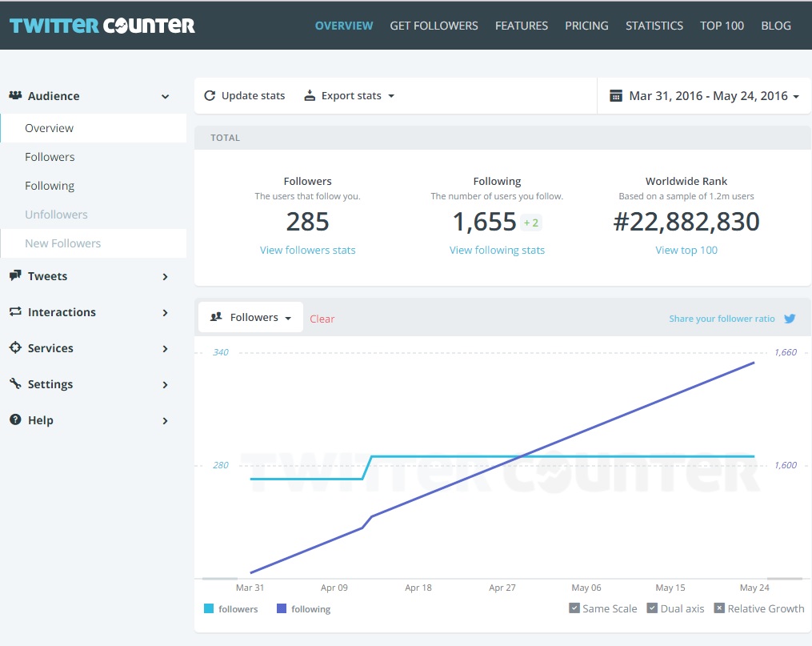This screenshot has height=646, width=812.
Task: Click the calendar icon by date range
Action: (616, 96)
